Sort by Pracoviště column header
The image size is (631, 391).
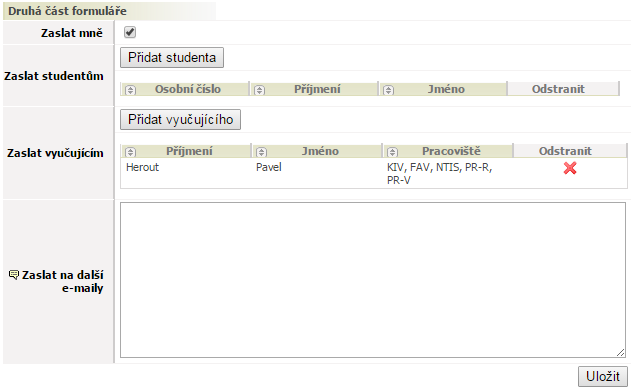(451, 151)
